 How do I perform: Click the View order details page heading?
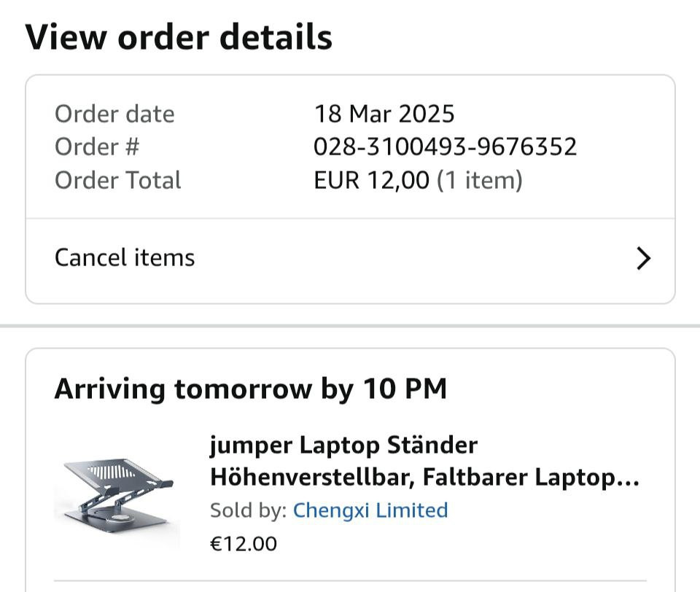click(x=179, y=37)
